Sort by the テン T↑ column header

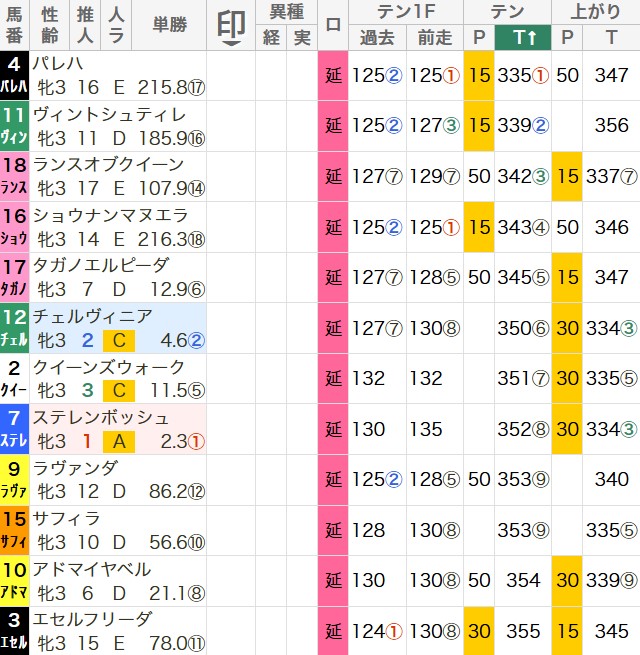[523, 38]
